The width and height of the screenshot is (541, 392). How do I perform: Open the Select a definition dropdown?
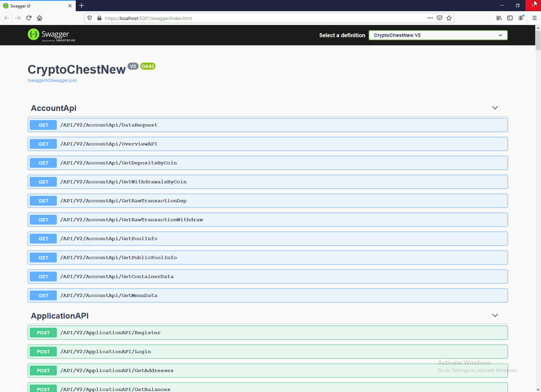coord(438,35)
